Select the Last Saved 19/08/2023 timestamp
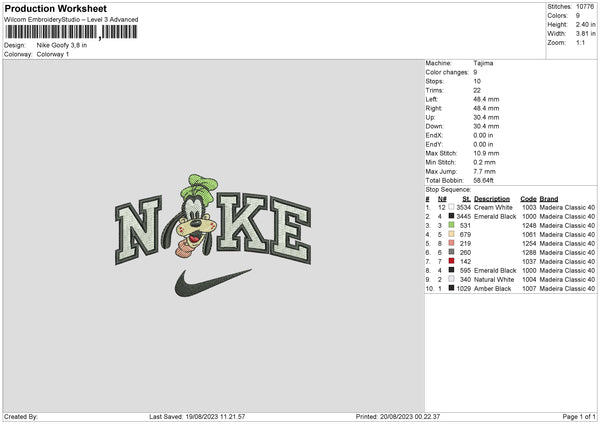 click(197, 416)
